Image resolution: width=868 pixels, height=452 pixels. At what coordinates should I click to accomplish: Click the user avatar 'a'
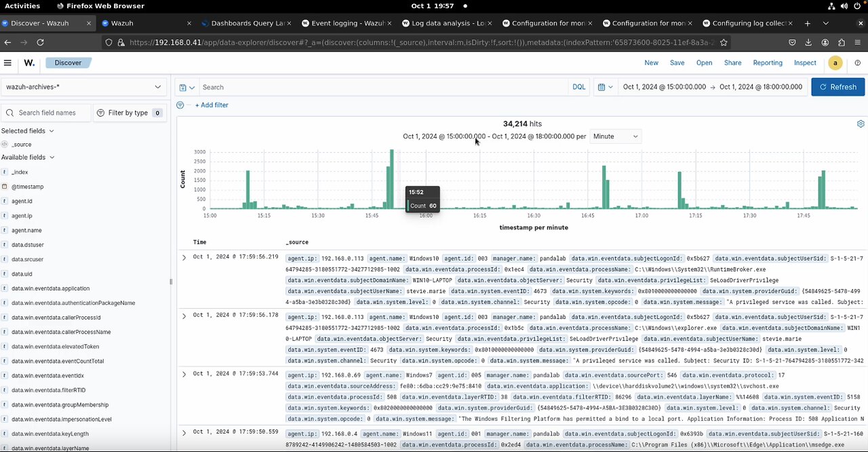pos(835,62)
